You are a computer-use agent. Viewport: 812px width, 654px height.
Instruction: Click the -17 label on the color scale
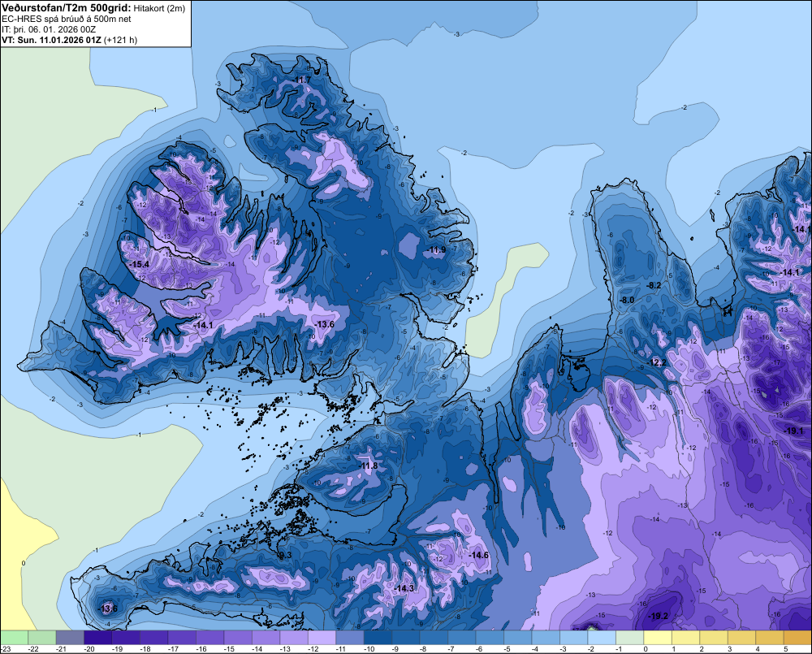point(172,649)
